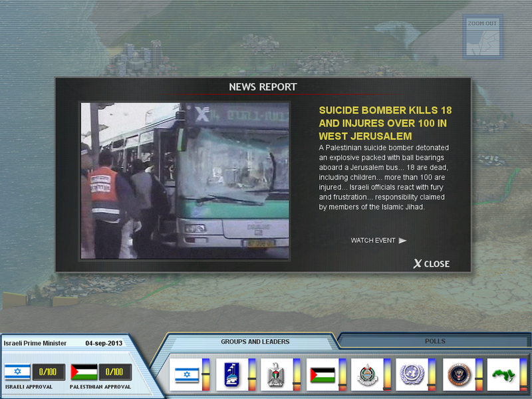Screen dimensions: 532x399
Task: Click the bus bombing news video image
Action: [185, 180]
